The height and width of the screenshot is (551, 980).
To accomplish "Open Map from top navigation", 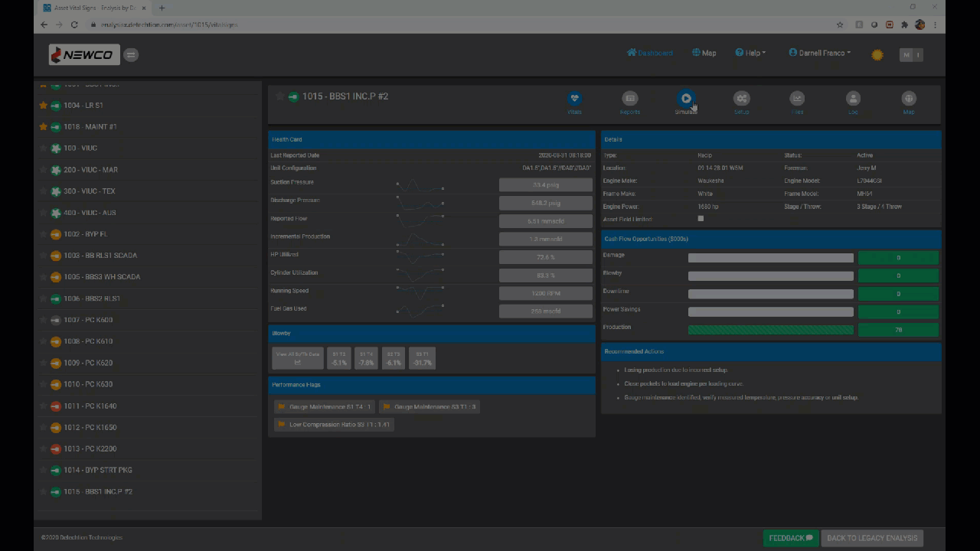I will (704, 53).
